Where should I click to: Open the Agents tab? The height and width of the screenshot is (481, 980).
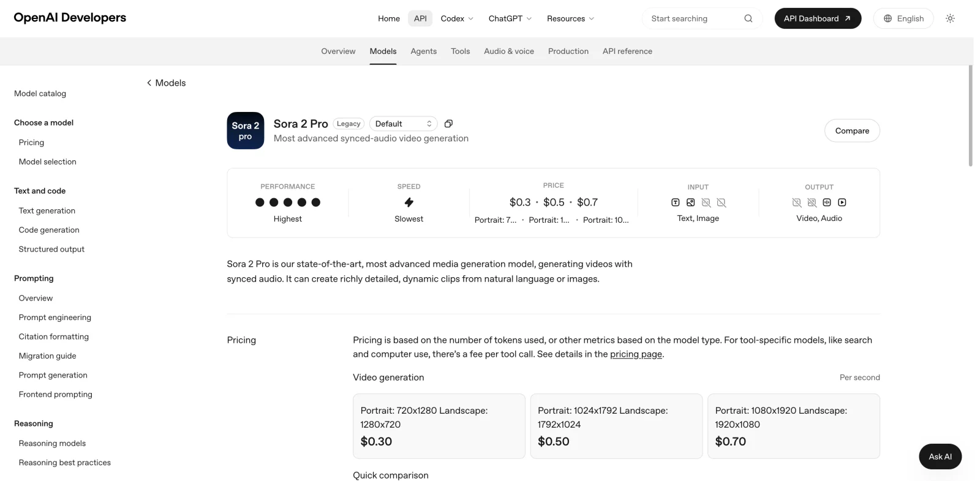(423, 51)
